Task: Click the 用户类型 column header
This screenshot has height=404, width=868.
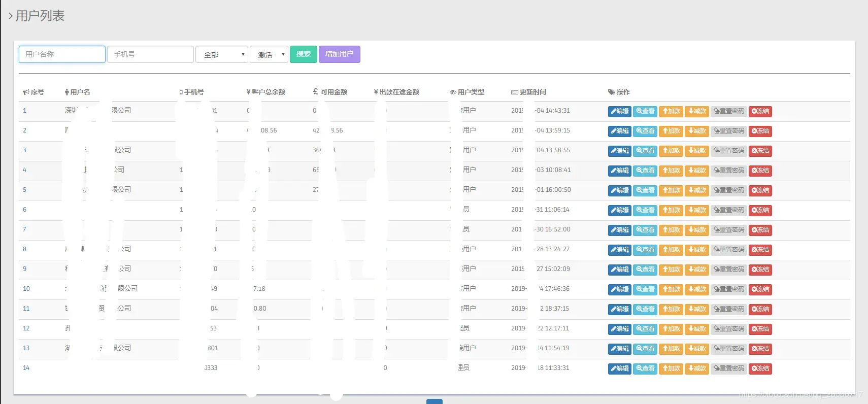Action: pyautogui.click(x=467, y=92)
